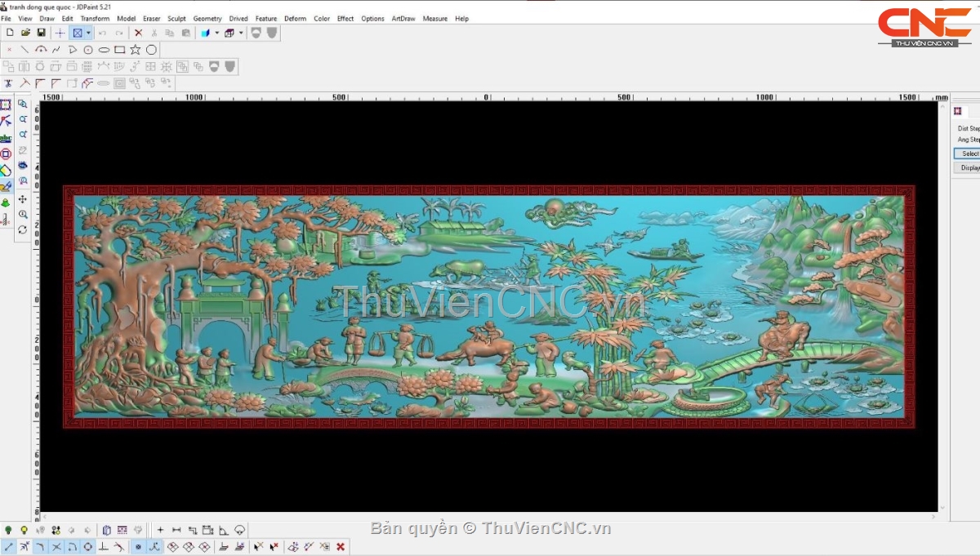This screenshot has height=556, width=980.
Task: Click the red Delete X icon
Action: click(x=138, y=33)
